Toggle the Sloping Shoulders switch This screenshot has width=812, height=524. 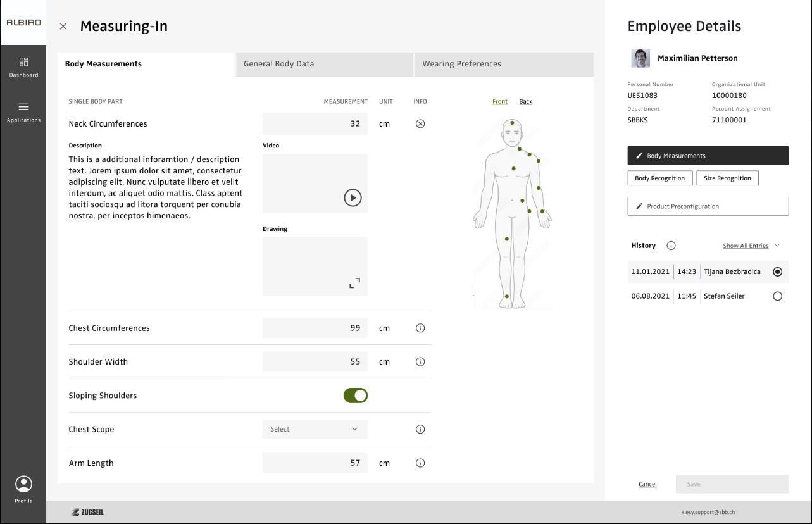pyautogui.click(x=356, y=396)
